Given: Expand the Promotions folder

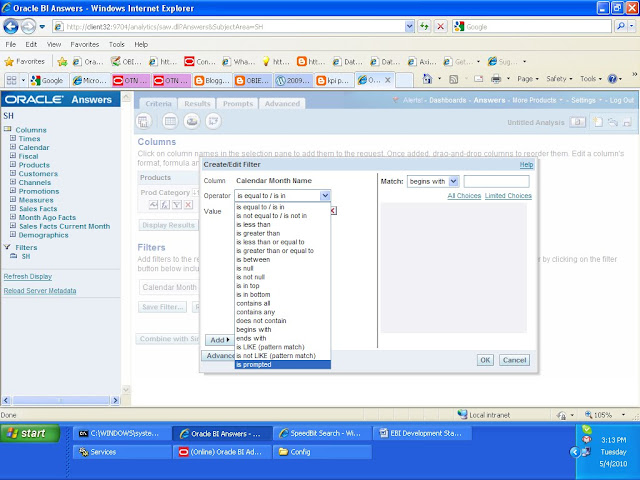Looking at the screenshot, I should pyautogui.click(x=13, y=191).
